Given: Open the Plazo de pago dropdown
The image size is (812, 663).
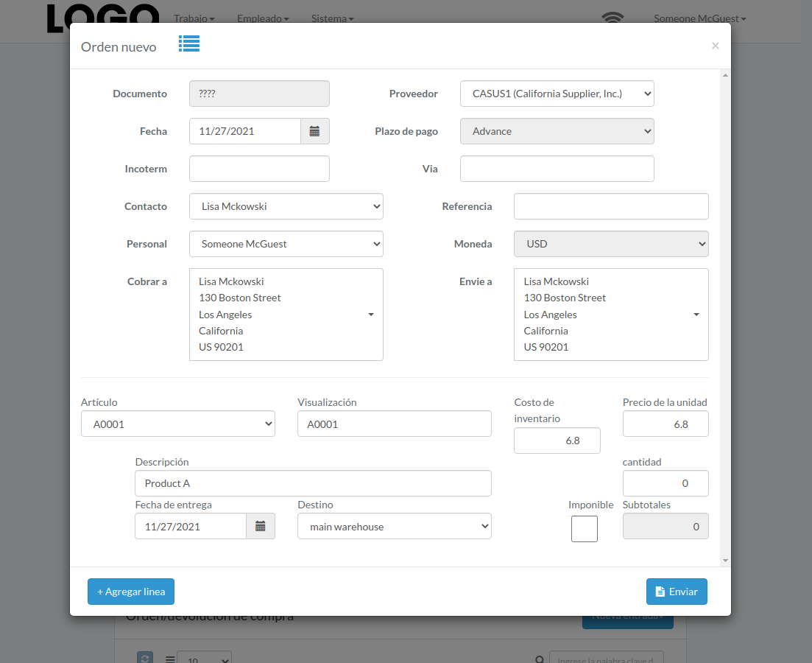Looking at the screenshot, I should tap(557, 131).
